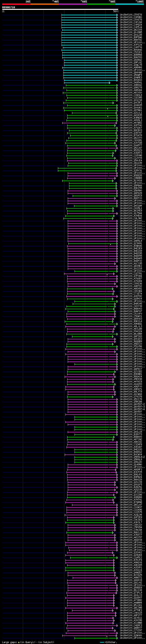Select the UniRef100_C0PFT6 label

pos(131,47)
